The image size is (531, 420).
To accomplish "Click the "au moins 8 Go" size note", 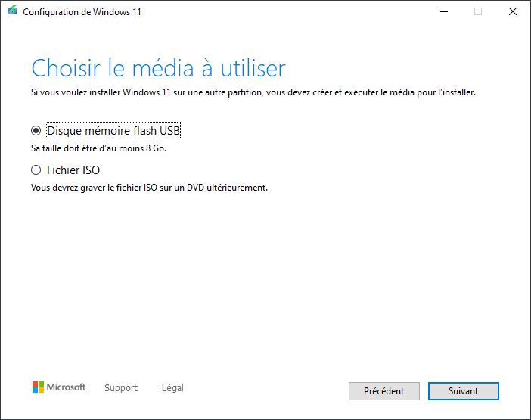I will click(98, 148).
